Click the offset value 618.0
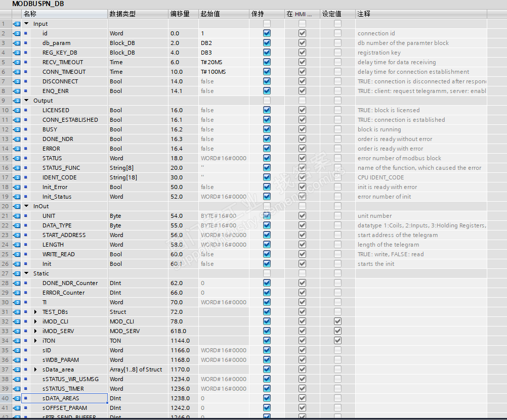The height and width of the screenshot is (420, 507). [x=178, y=331]
